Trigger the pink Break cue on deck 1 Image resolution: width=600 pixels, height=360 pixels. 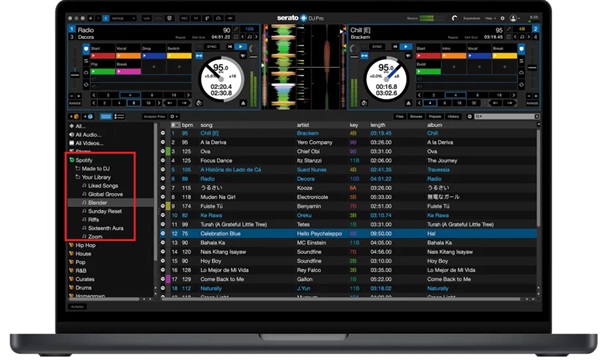pos(128,72)
